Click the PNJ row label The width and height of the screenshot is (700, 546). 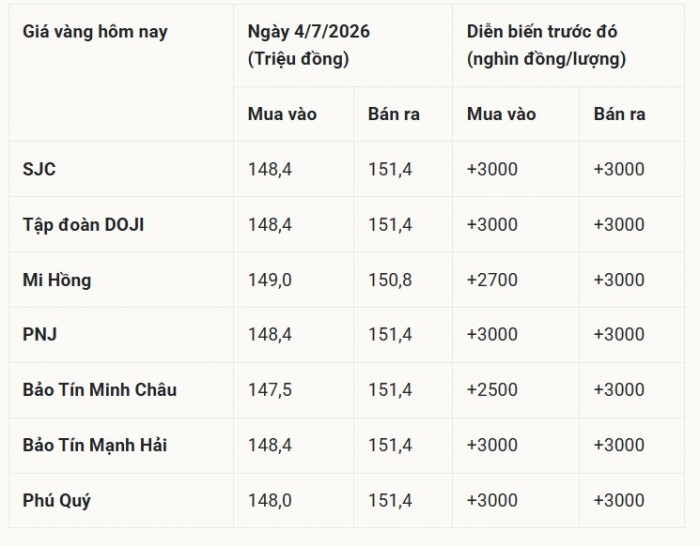pos(40,334)
